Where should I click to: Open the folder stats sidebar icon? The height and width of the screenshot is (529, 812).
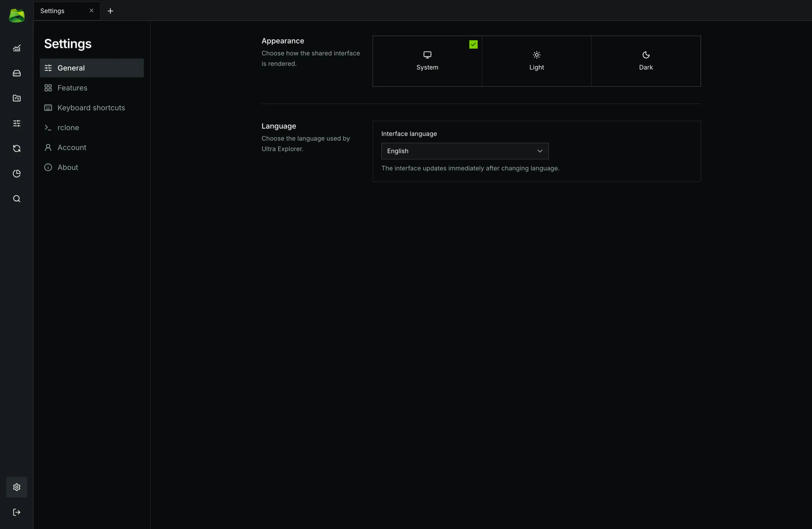(x=17, y=98)
